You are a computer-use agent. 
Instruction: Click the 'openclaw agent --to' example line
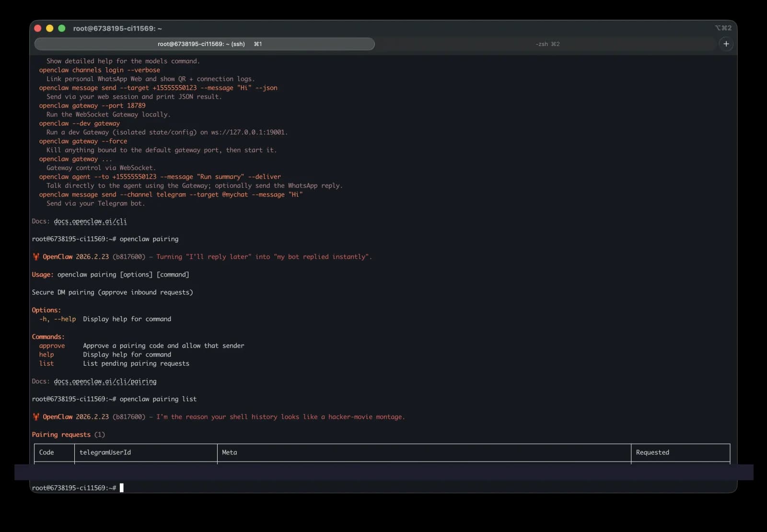coord(160,177)
